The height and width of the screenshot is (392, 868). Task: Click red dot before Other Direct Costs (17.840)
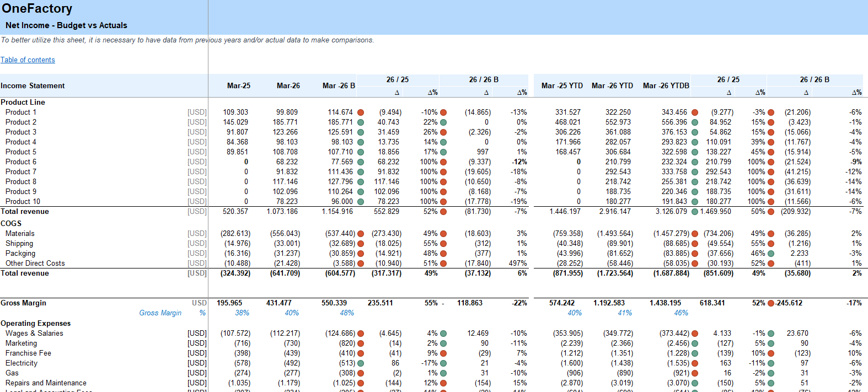tap(443, 264)
